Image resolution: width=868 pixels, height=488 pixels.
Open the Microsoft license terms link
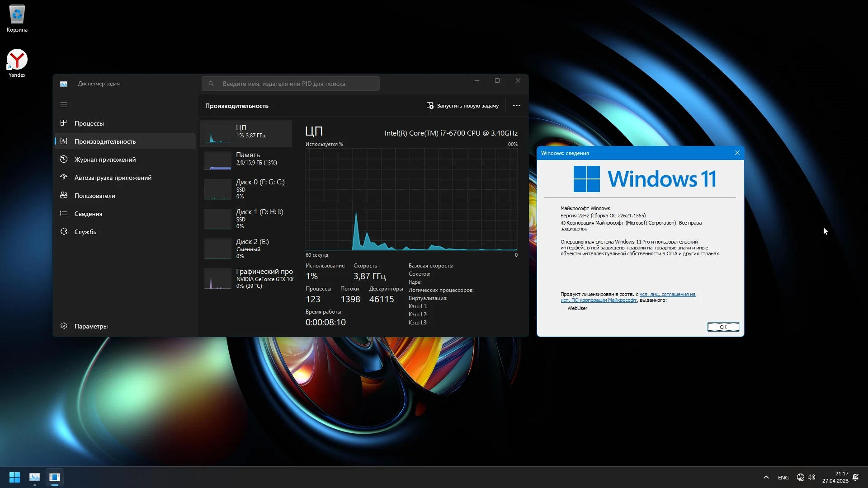click(667, 295)
